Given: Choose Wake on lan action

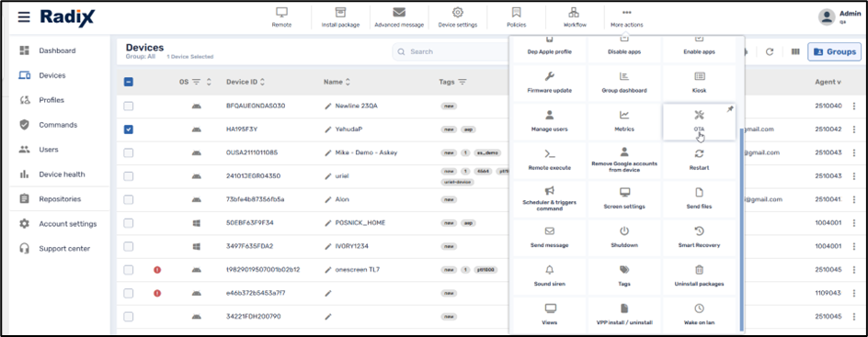Looking at the screenshot, I should pos(699,314).
